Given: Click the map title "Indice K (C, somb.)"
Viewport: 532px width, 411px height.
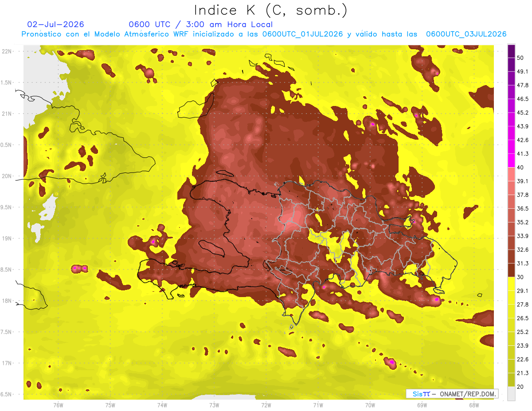Looking at the screenshot, I should (x=270, y=10).
